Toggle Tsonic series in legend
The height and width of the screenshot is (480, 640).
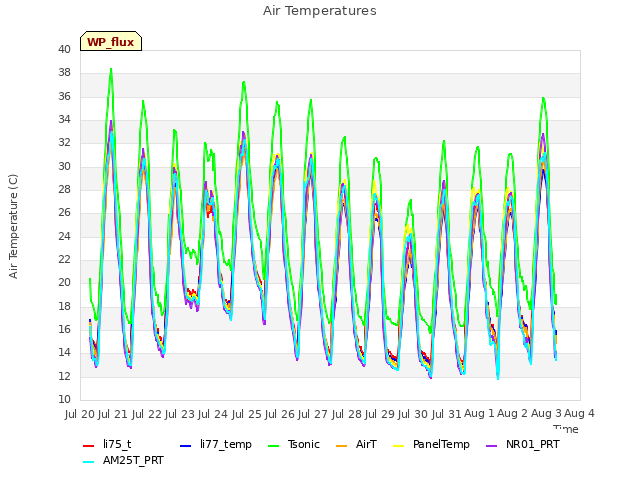click(x=293, y=444)
